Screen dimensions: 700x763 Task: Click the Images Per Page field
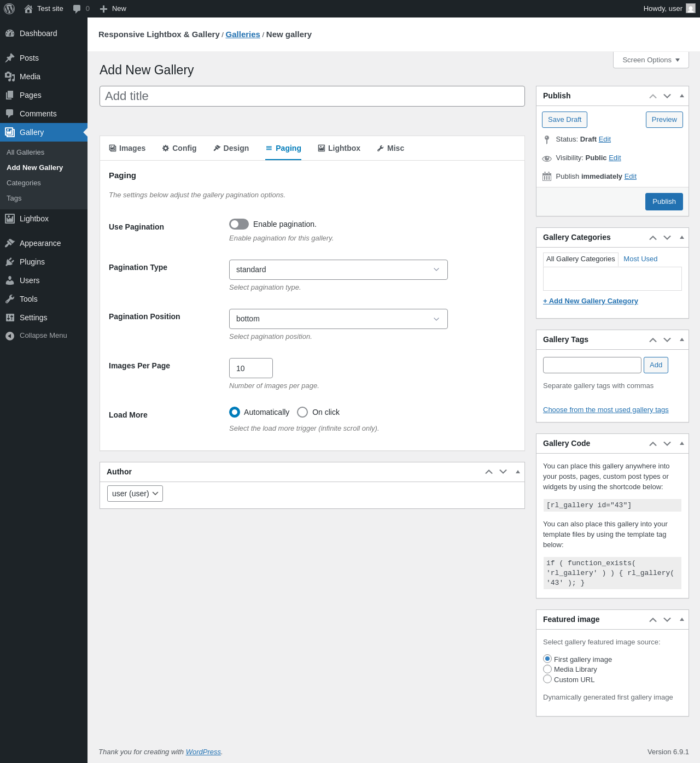(x=251, y=368)
